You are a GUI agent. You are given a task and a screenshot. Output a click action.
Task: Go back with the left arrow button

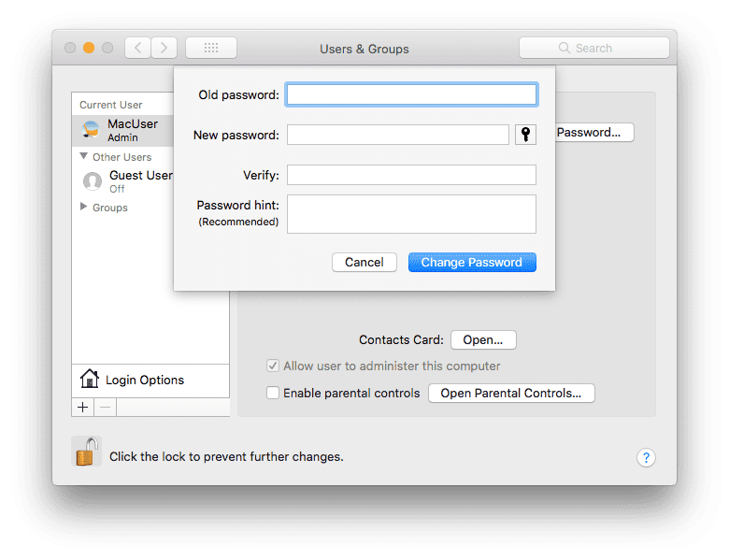click(x=137, y=48)
